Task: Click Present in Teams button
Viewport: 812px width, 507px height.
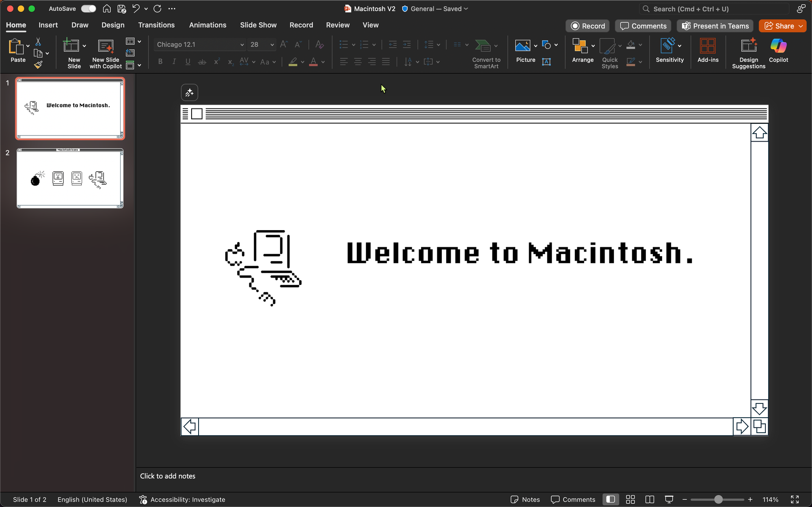Action: pyautogui.click(x=715, y=26)
